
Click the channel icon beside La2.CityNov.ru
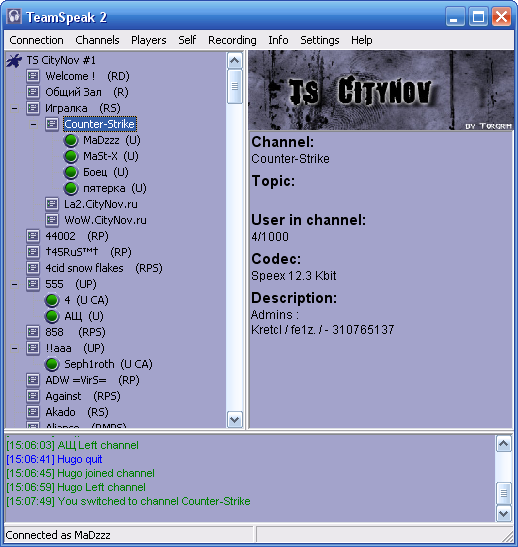[x=52, y=204]
